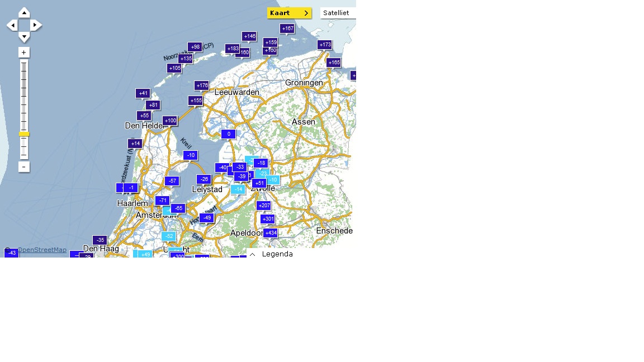Switch to Satelliet view

coord(337,13)
